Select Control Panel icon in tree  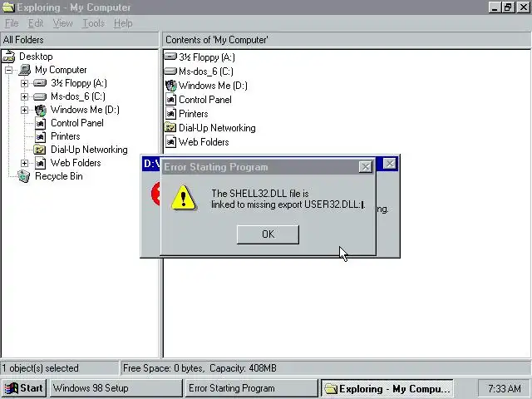[41, 123]
